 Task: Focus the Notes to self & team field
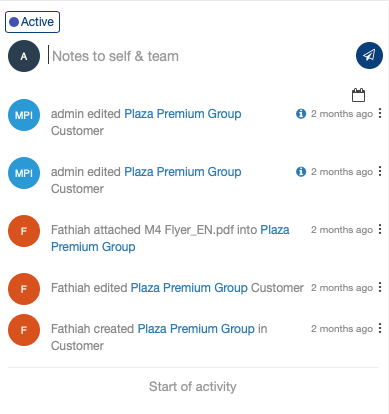(x=200, y=56)
